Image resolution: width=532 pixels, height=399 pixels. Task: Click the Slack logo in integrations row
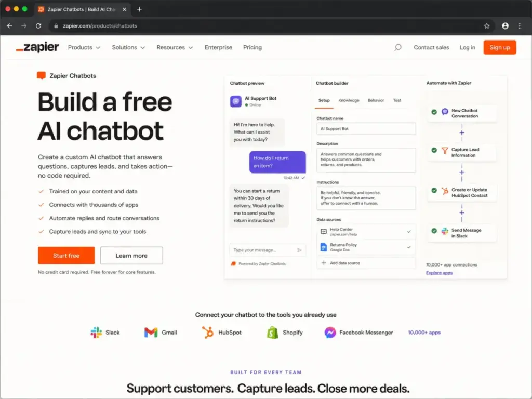(x=96, y=332)
